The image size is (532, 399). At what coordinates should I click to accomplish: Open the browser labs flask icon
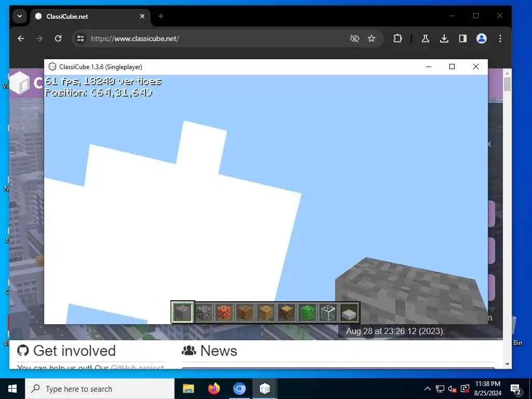coord(425,38)
